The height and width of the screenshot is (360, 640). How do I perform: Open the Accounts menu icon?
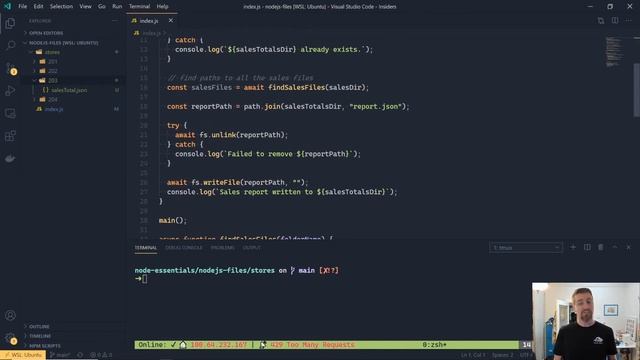pos(10,315)
